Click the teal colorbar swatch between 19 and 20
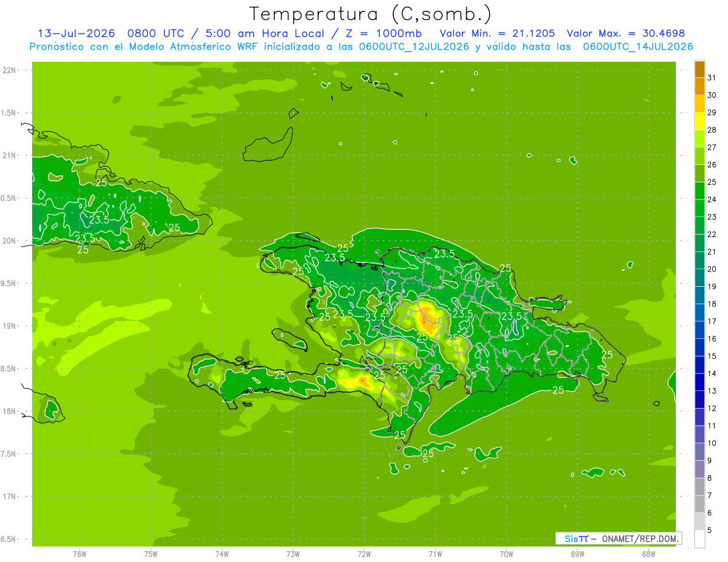 pyautogui.click(x=699, y=278)
